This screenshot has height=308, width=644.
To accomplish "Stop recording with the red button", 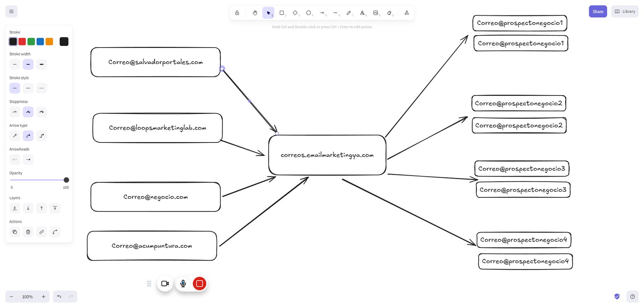I will point(199,283).
